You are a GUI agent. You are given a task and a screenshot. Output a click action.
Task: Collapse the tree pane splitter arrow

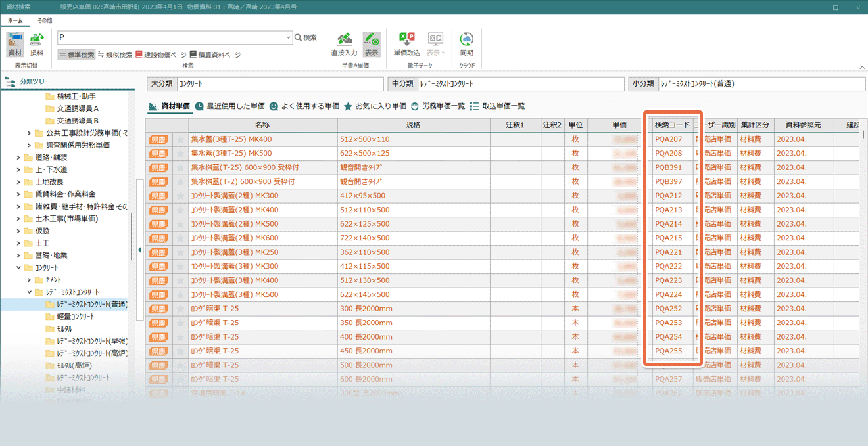139,250
